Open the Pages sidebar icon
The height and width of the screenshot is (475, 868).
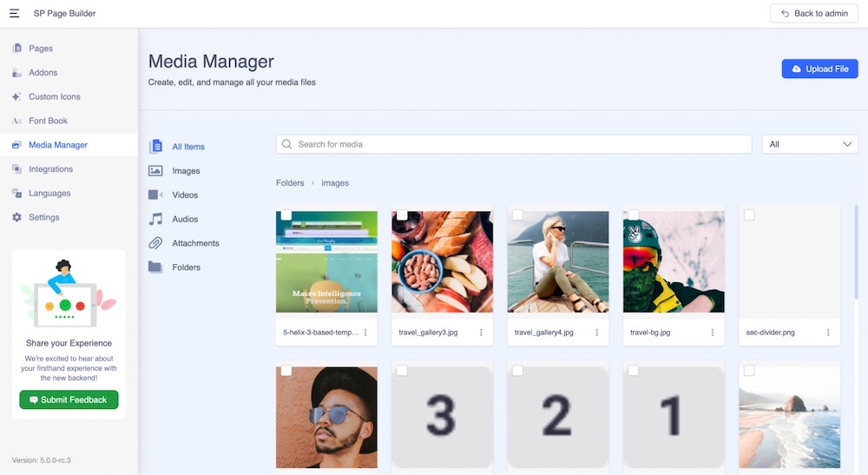(17, 49)
